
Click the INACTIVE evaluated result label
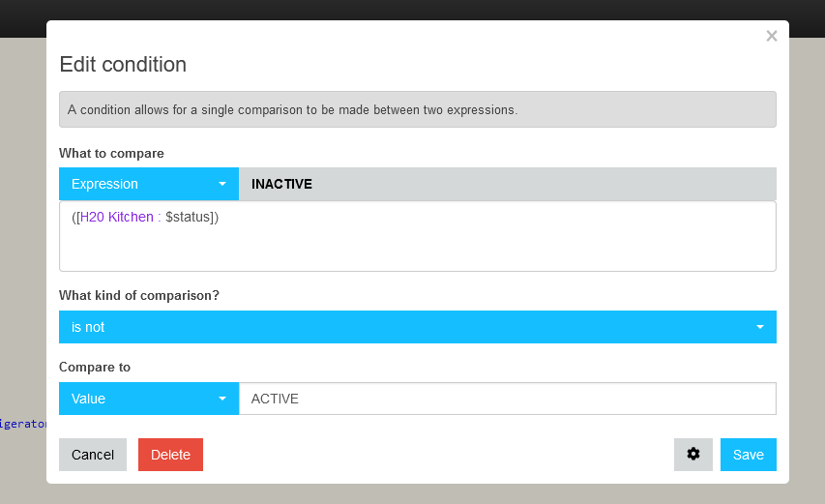click(x=281, y=184)
